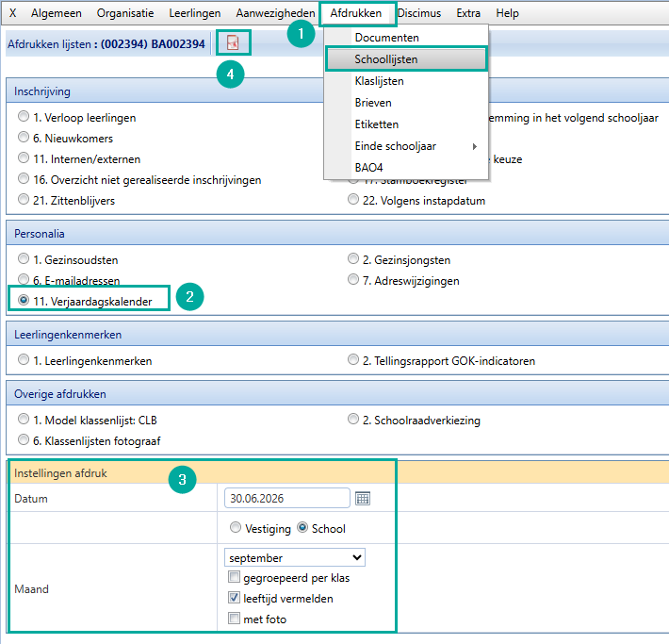Viewport: 669px width, 644px height.
Task: Select 1. Leerlingenkenmerken radio button
Action: pyautogui.click(x=24, y=359)
